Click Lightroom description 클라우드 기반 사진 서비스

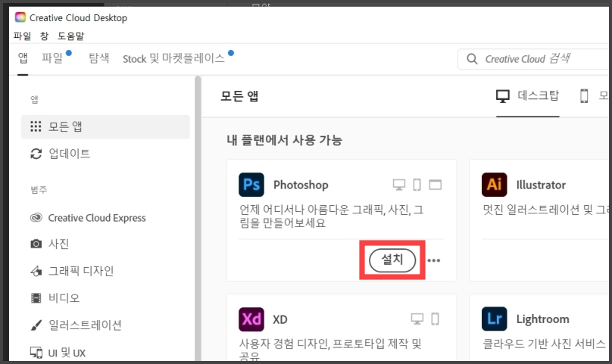[544, 344]
